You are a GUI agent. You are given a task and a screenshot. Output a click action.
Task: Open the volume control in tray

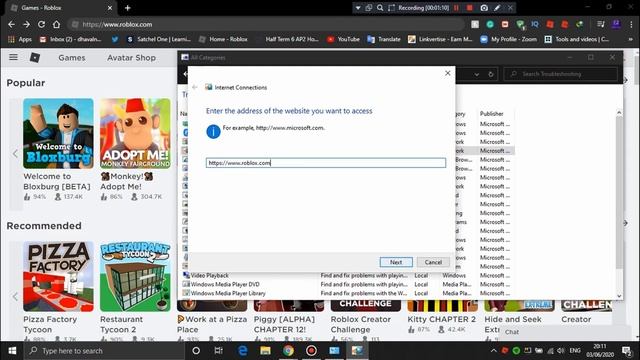pos(561,351)
